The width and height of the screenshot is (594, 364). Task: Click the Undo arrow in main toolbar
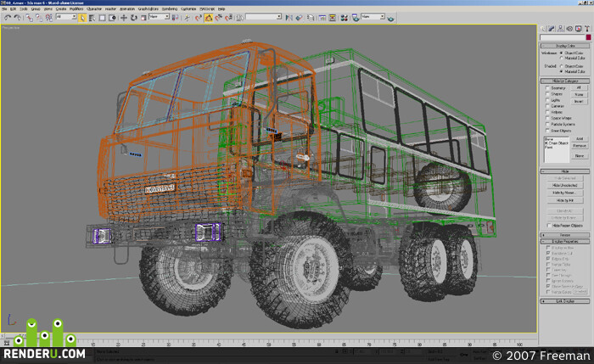[x=8, y=18]
